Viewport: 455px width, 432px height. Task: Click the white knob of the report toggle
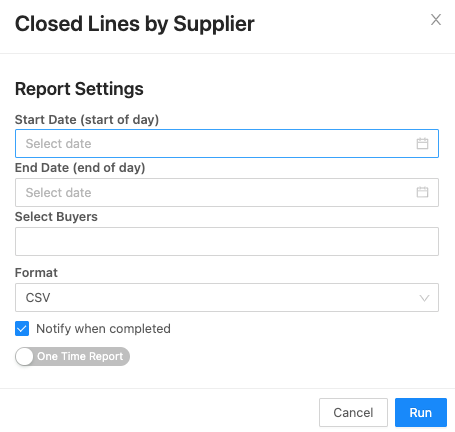25,356
